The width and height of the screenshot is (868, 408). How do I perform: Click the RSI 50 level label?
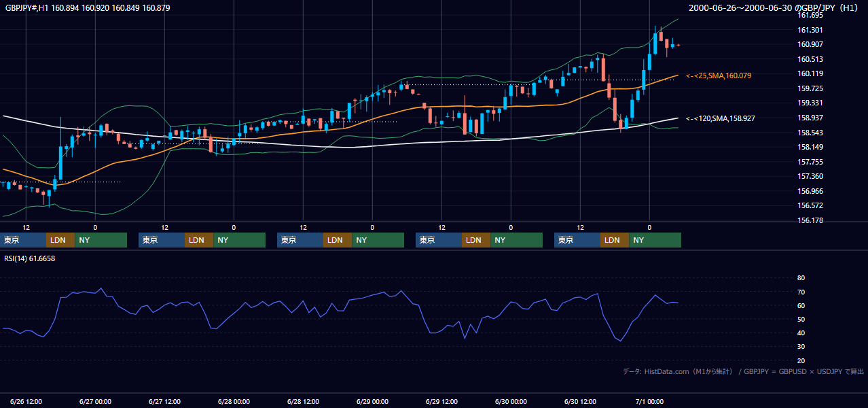pyautogui.click(x=801, y=319)
